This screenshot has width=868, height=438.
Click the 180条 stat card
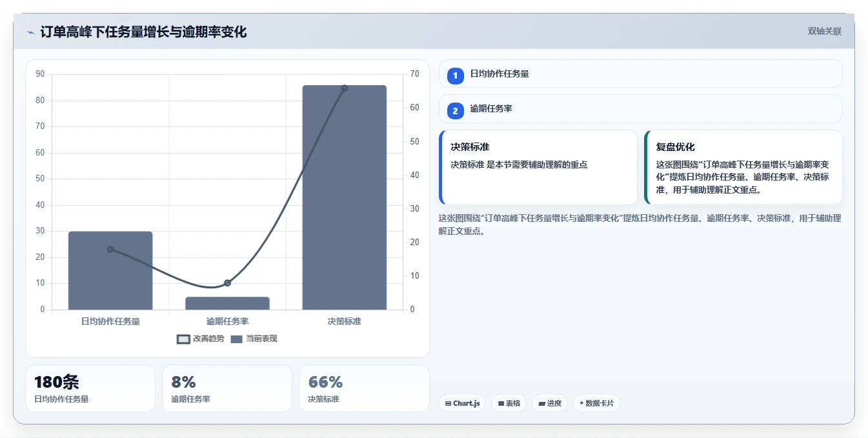tap(90, 388)
